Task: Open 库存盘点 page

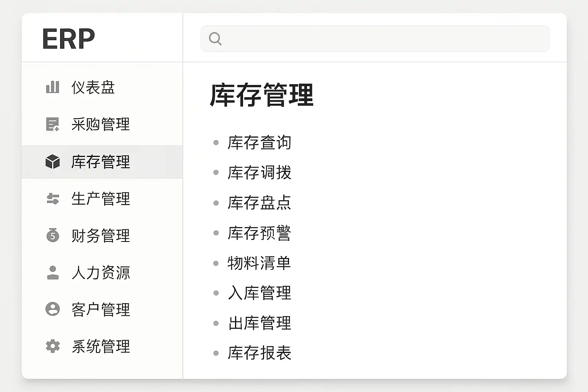Action: (x=259, y=203)
